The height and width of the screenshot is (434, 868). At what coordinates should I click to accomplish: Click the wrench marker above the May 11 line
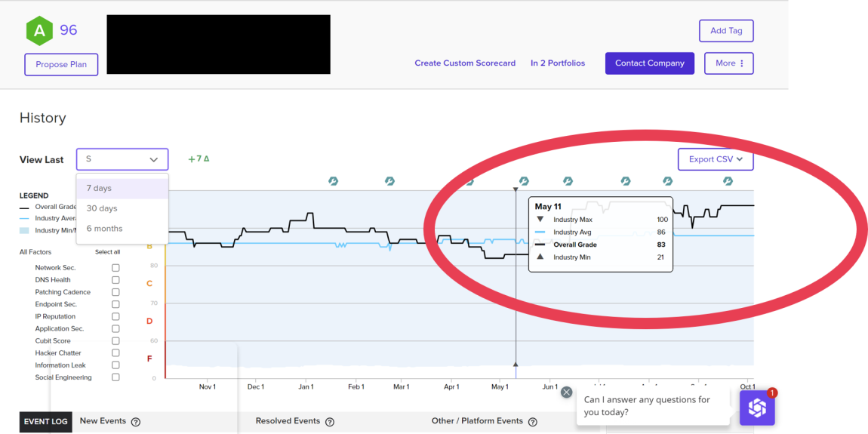(x=524, y=181)
